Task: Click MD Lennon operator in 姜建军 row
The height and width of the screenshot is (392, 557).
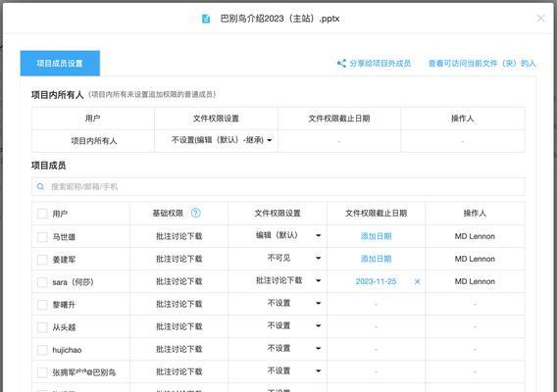Action: click(x=475, y=259)
